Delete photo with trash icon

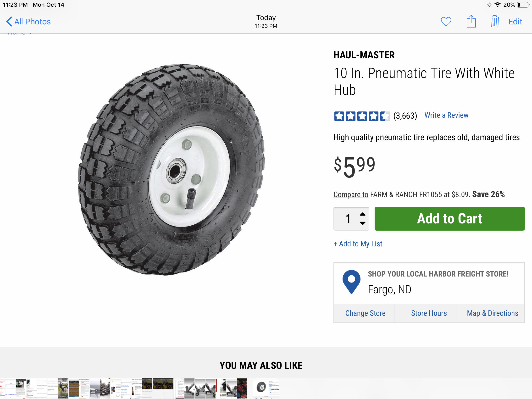[494, 21]
